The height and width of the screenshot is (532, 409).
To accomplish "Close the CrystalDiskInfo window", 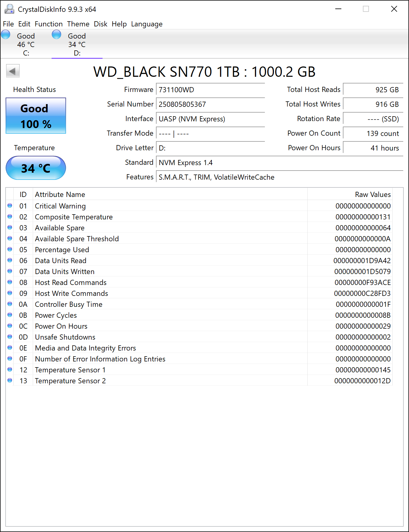I will [394, 9].
